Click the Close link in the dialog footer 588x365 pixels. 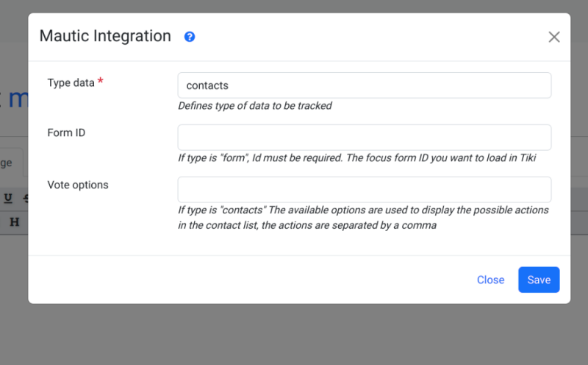click(x=490, y=280)
